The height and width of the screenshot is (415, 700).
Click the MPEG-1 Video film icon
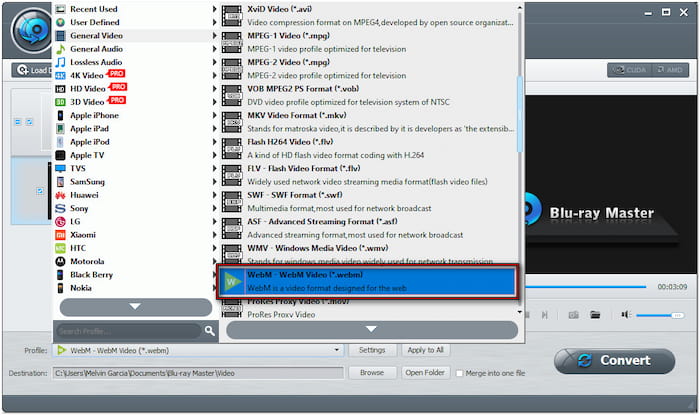click(232, 42)
